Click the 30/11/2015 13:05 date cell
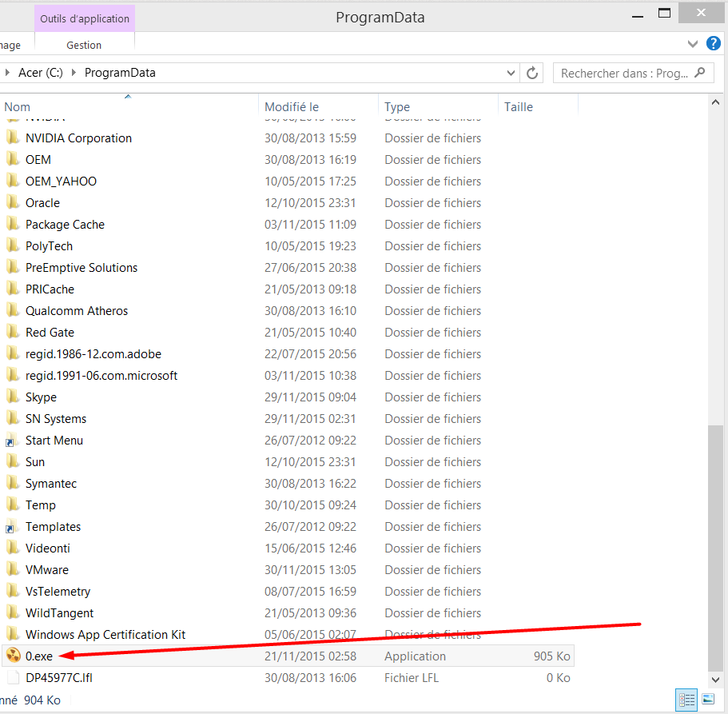728x714 pixels. coord(310,569)
